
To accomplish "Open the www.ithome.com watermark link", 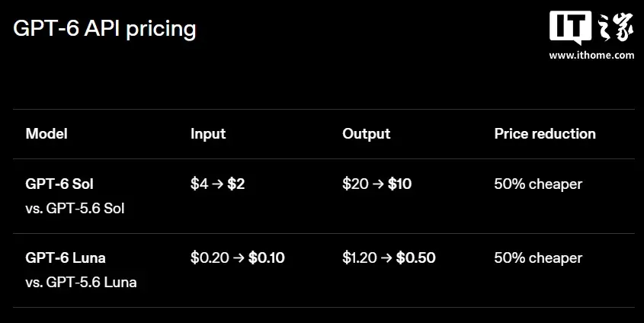I will point(591,56).
